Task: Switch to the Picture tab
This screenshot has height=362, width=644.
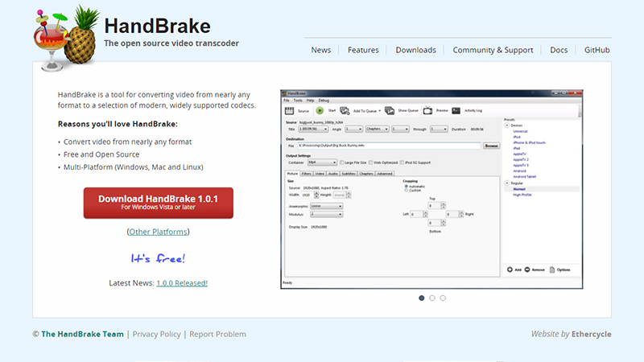Action: point(292,174)
